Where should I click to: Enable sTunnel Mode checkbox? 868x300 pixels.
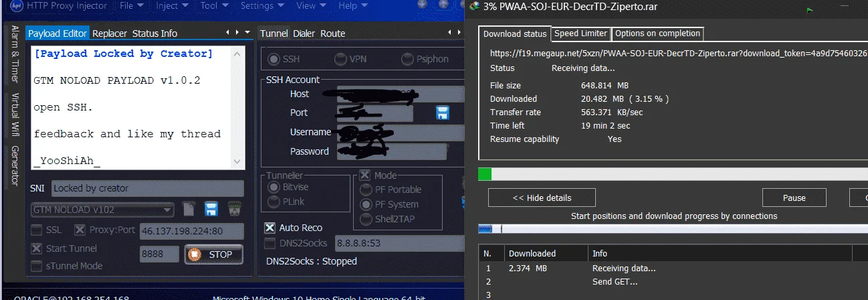[36, 266]
